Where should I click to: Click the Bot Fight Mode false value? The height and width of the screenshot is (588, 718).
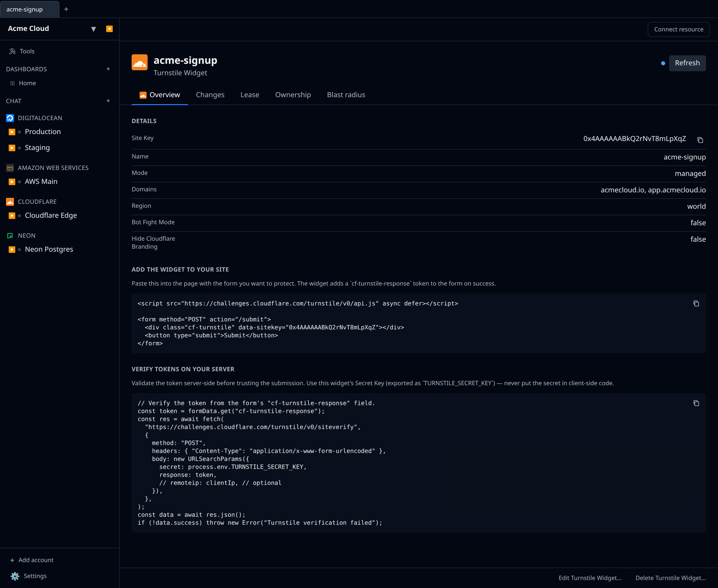[x=698, y=223]
